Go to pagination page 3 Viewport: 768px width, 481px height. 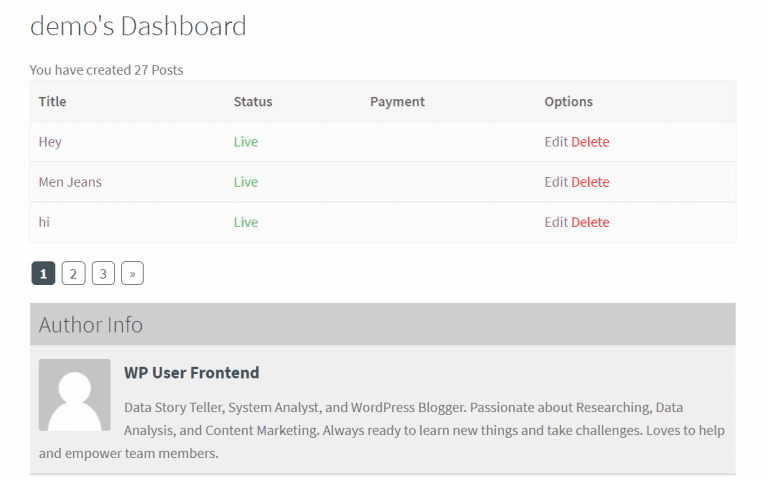click(103, 273)
